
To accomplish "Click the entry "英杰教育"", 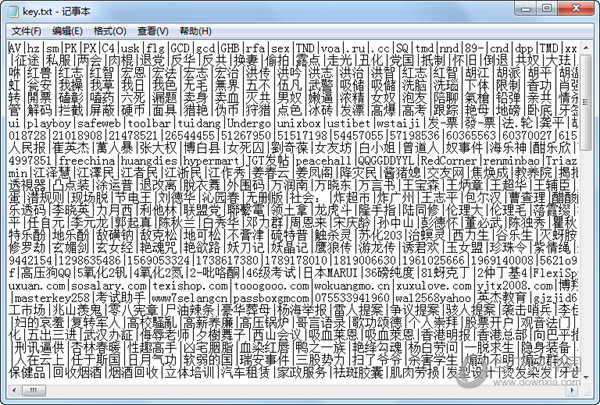I will (502, 298).
